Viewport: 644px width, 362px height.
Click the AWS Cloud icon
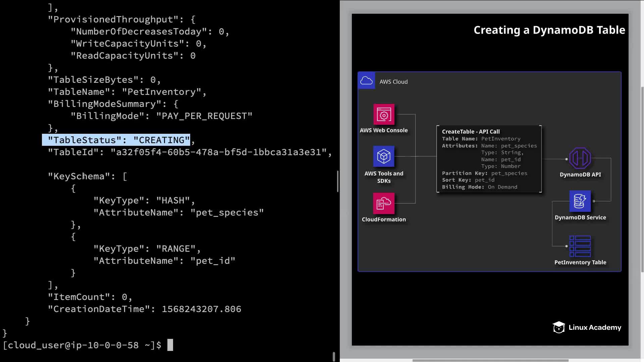366,81
